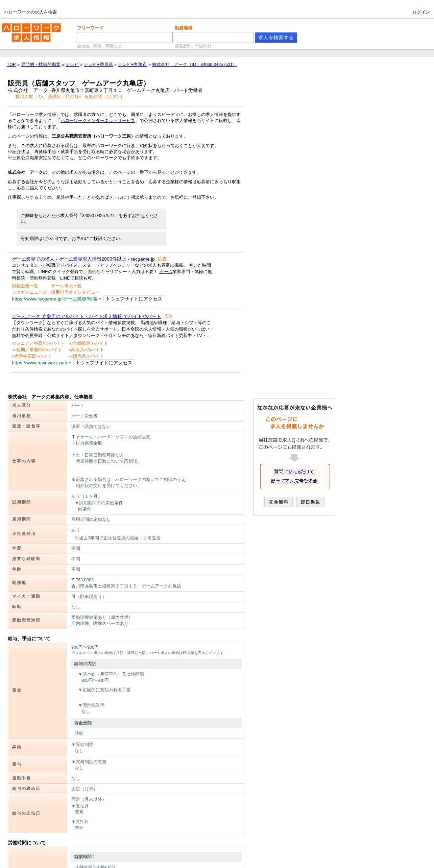Image resolution: width=434 pixels, height=868 pixels.
Task: Click ウェブサイトにアクセス button for recgame ad
Action: [x=134, y=299]
